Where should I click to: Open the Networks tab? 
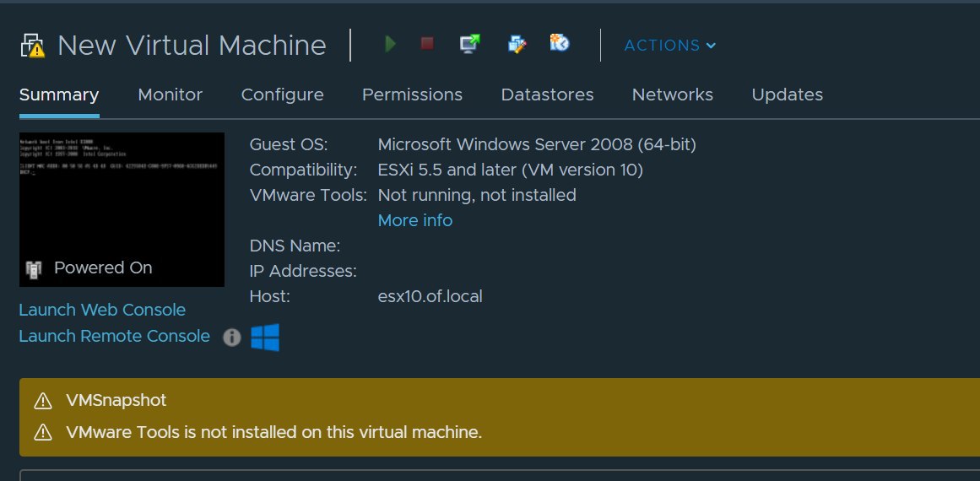click(673, 95)
